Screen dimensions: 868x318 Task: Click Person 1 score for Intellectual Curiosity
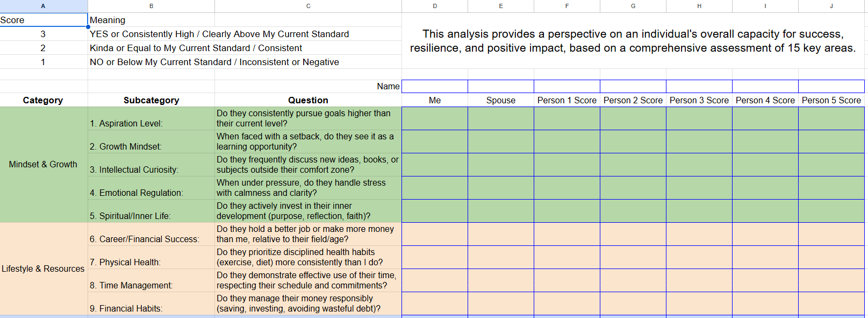566,165
